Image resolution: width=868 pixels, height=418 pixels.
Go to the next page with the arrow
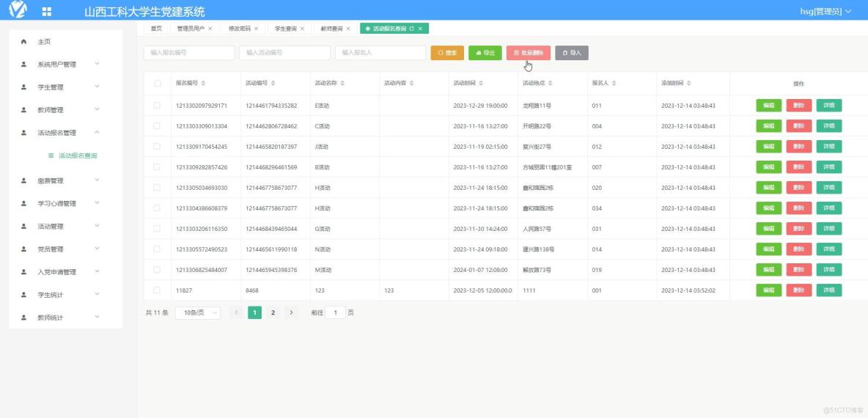[x=291, y=312]
